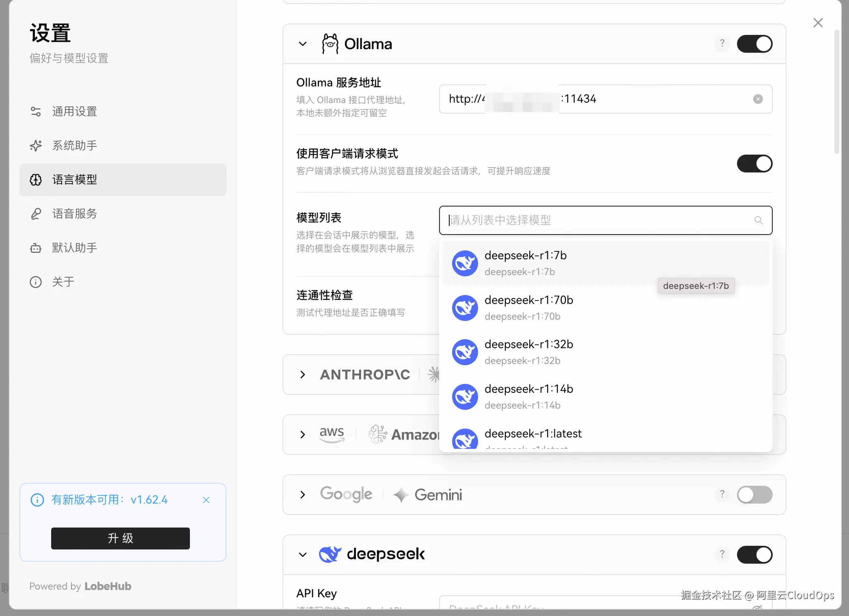The height and width of the screenshot is (616, 849).
Task: Focus the model list search input
Action: (x=597, y=220)
